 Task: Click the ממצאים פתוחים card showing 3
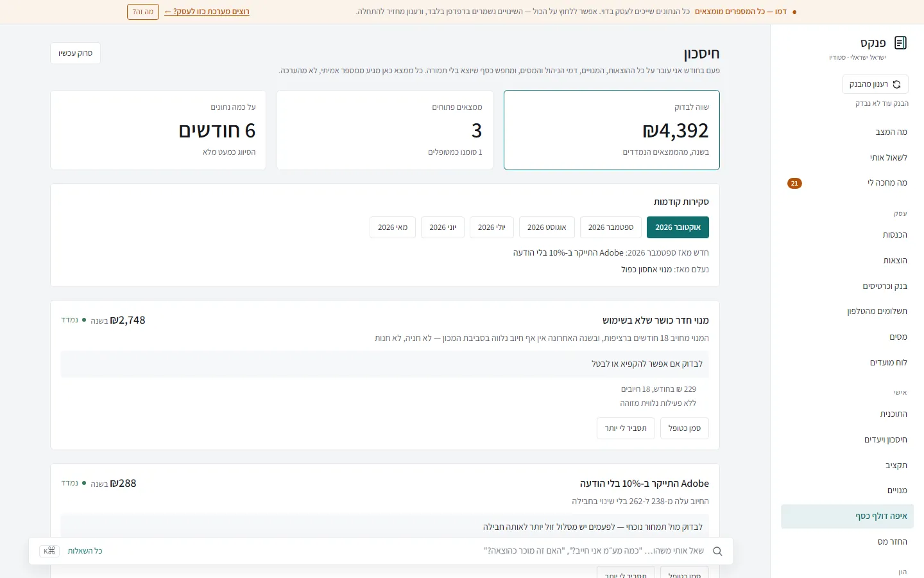pyautogui.click(x=385, y=130)
